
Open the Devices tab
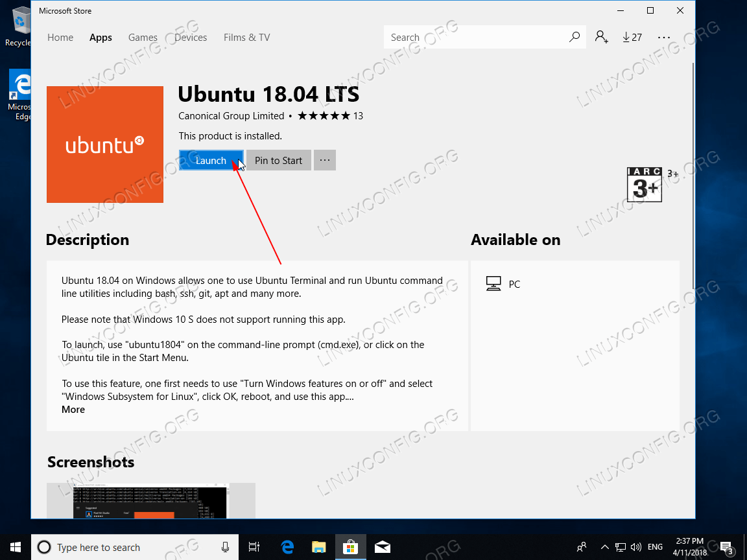point(191,37)
